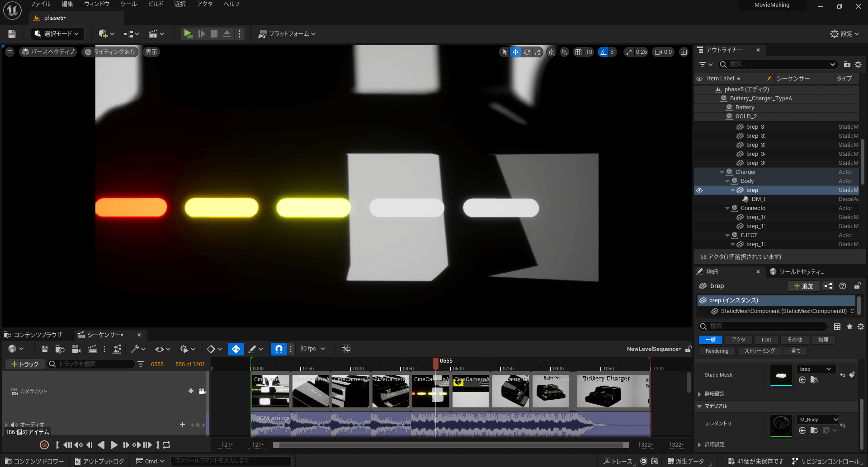Viewport: 868px width, 467px height.
Task: Open the sequencer curve editor icon
Action: (x=346, y=349)
